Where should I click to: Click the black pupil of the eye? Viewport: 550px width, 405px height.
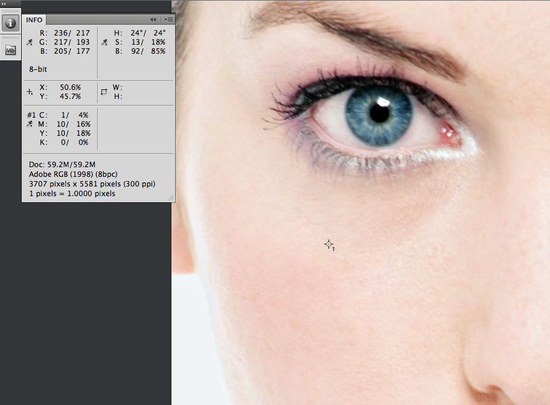tap(380, 113)
